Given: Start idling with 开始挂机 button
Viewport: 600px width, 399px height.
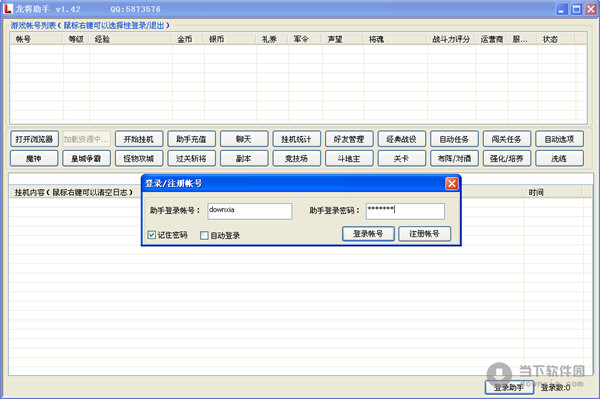Looking at the screenshot, I should (x=139, y=139).
